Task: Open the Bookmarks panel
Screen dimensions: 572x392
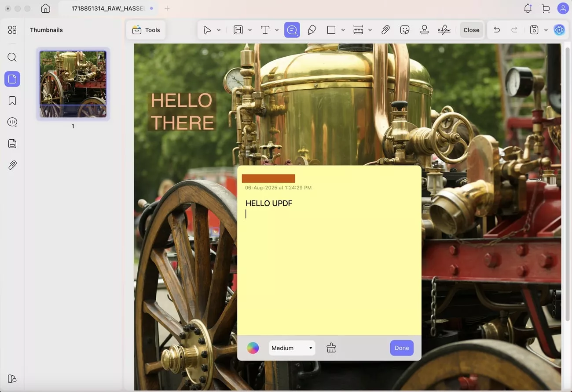Action: click(x=12, y=101)
